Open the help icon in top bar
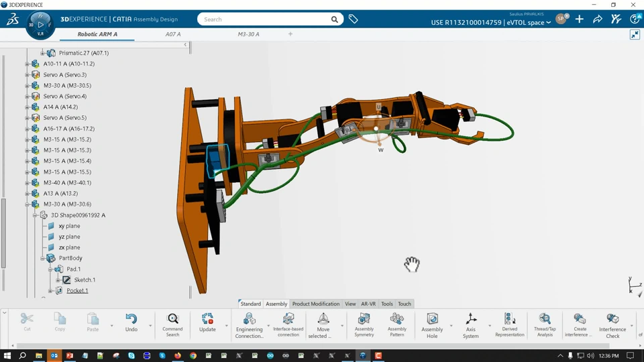Image resolution: width=644 pixels, height=362 pixels. click(x=635, y=19)
